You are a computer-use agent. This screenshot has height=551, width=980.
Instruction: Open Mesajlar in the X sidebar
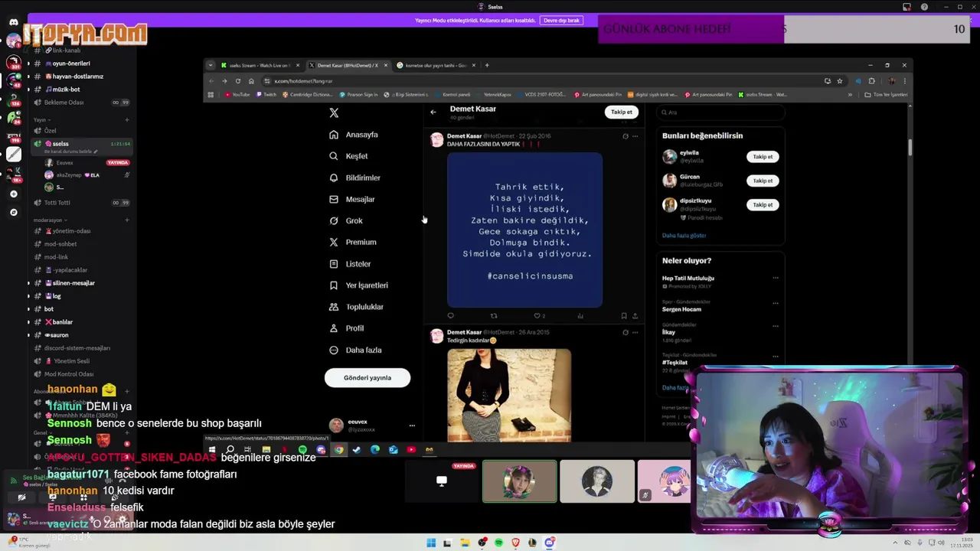point(351,199)
